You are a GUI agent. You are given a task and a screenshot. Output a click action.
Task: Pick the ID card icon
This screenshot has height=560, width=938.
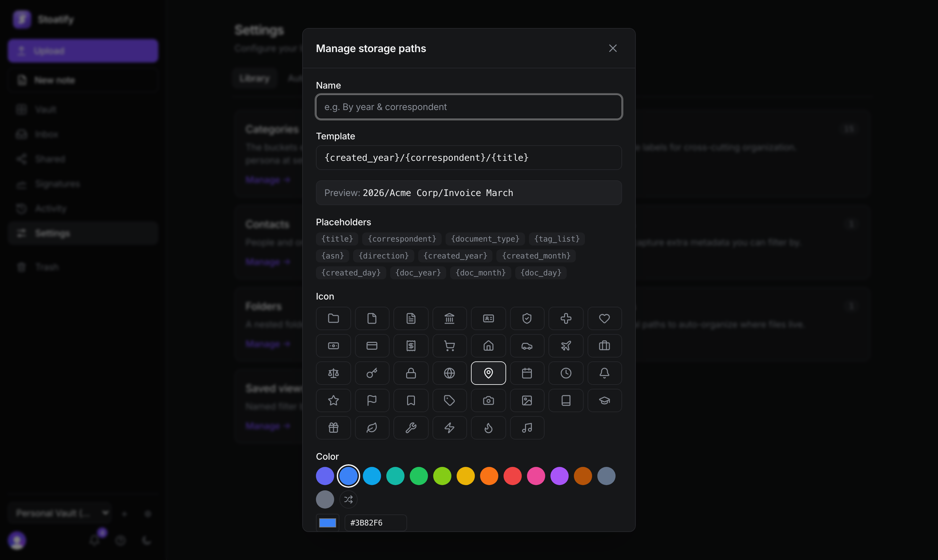[489, 318]
